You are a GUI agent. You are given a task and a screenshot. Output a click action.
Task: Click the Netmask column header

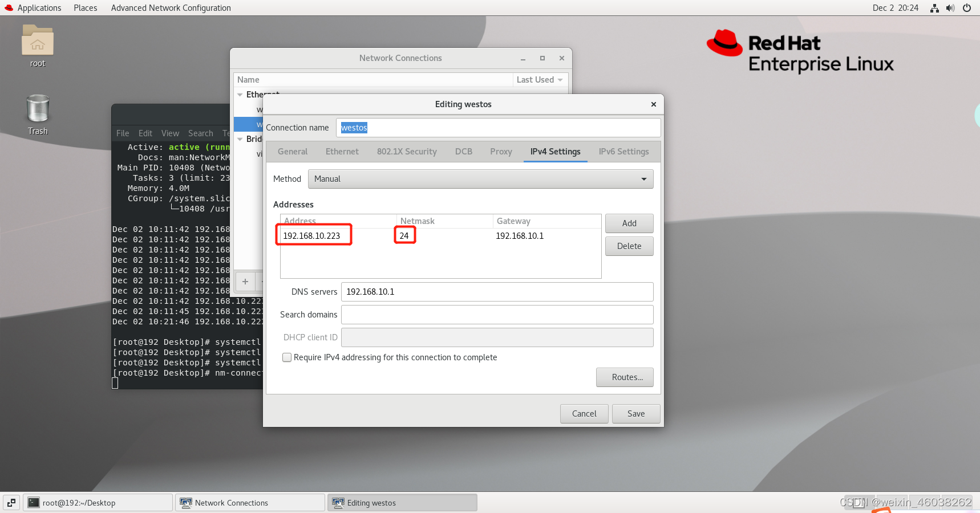point(445,221)
